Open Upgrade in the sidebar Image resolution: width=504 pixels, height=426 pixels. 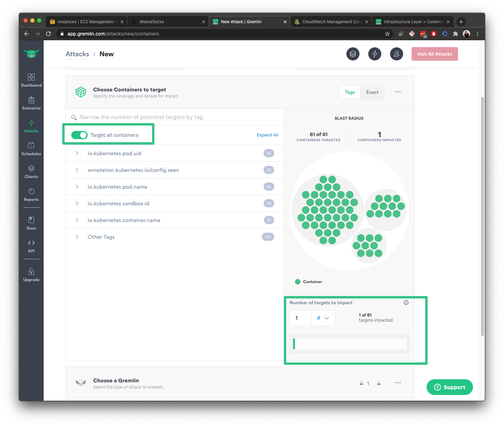[x=31, y=275]
